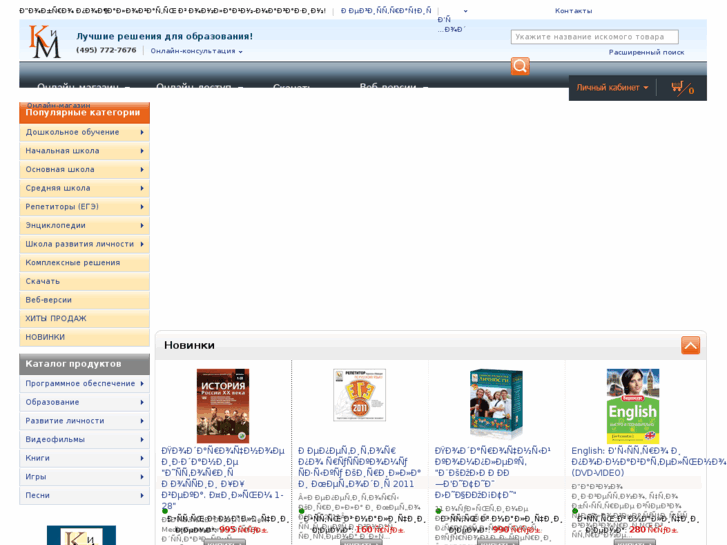Screen dimensions: 727x545
Task: Focus the product search input field
Action: (x=594, y=37)
